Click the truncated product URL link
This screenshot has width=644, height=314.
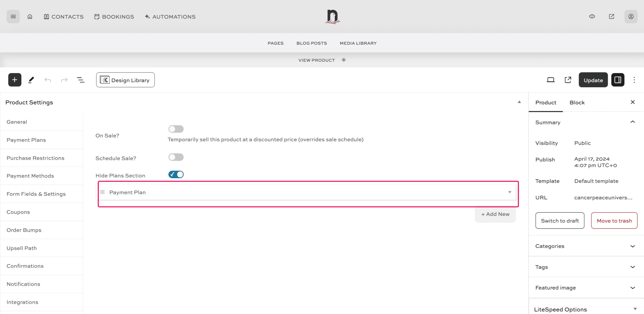[603, 198]
